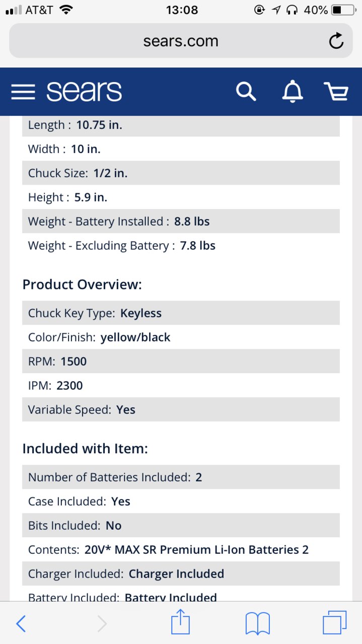362x644 pixels.
Task: Tap the Charger Included row
Action: click(181, 574)
